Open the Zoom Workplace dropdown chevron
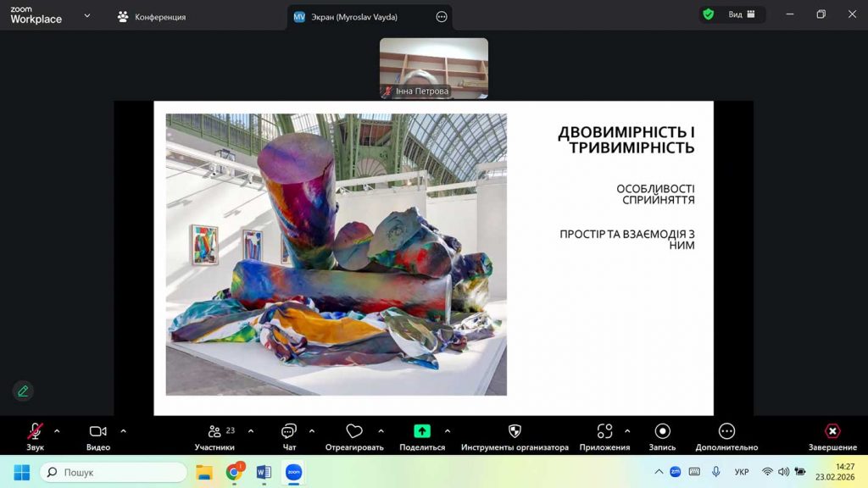The height and width of the screenshot is (488, 868). (x=87, y=15)
